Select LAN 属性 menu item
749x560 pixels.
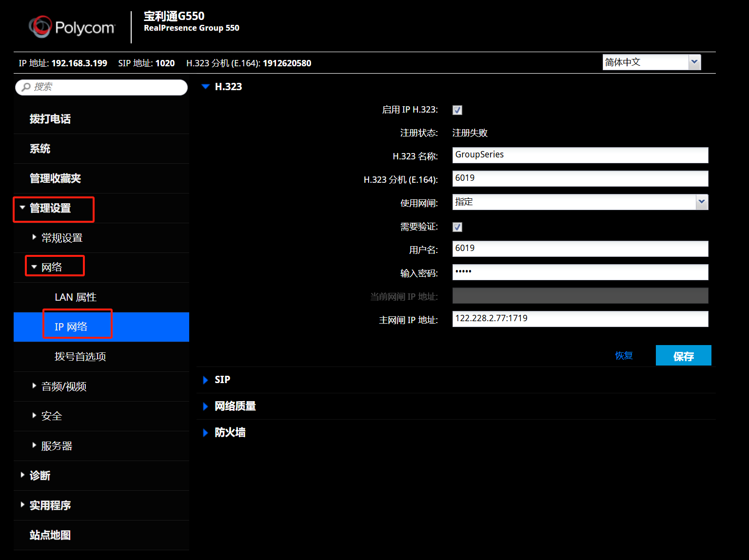76,297
